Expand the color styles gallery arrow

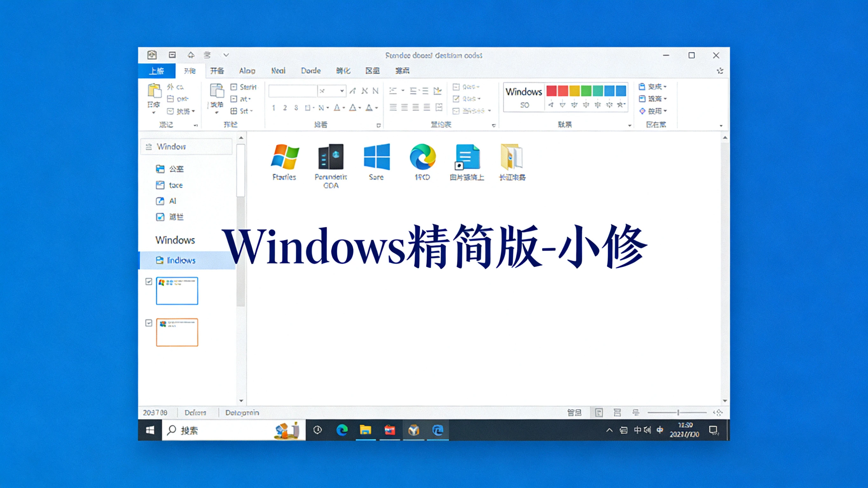coord(630,125)
